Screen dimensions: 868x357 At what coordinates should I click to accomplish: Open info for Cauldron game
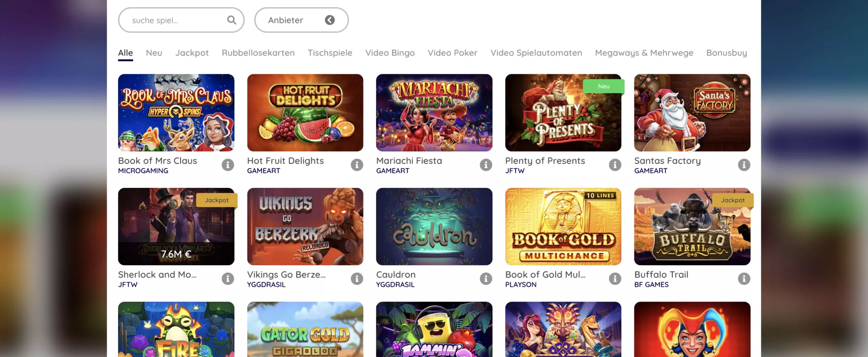click(486, 279)
